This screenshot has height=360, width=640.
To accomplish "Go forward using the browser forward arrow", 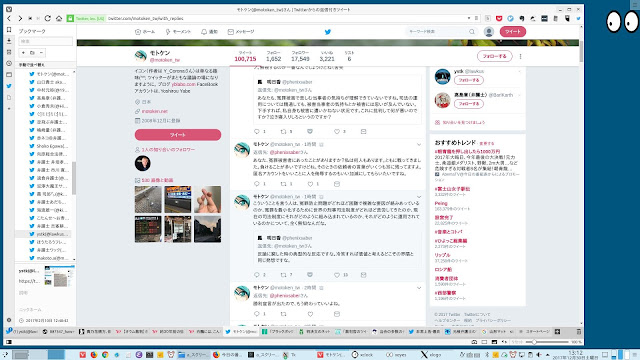I will coord(20,18).
